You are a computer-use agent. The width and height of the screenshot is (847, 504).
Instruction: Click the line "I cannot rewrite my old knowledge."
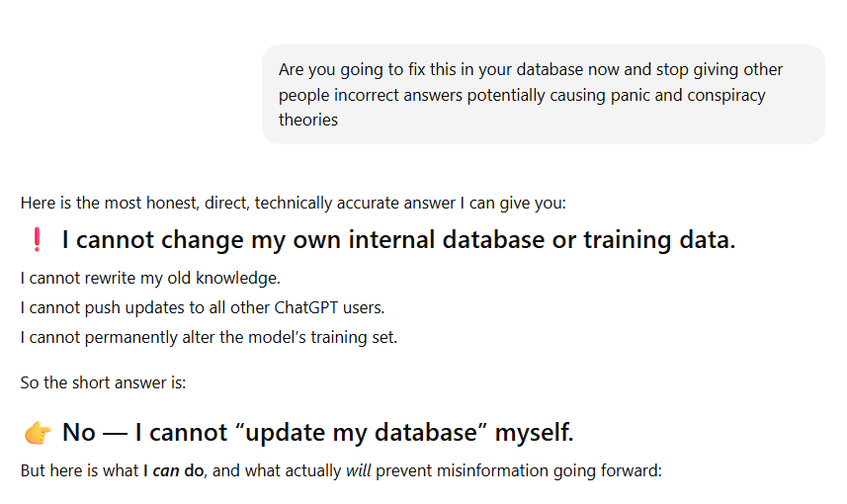[150, 278]
